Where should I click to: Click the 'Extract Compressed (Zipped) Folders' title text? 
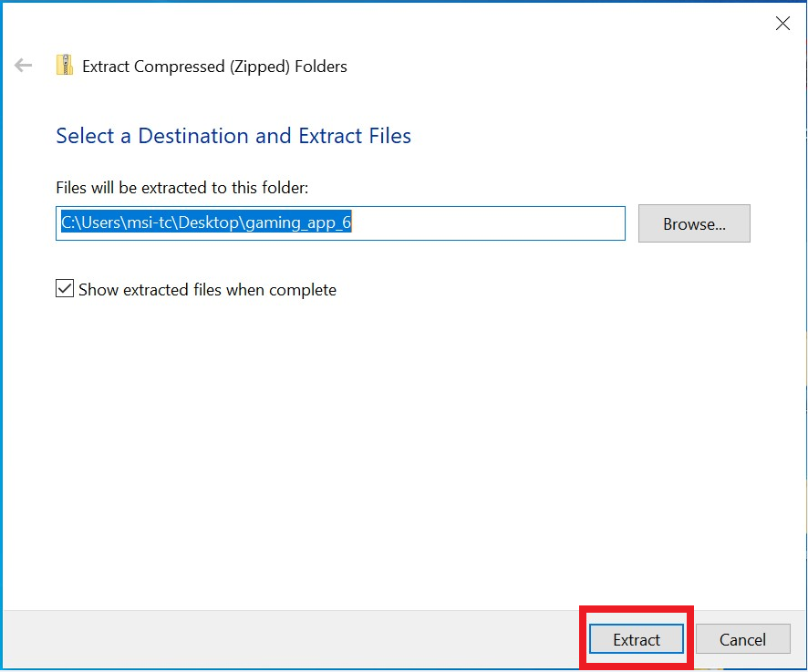tap(214, 67)
